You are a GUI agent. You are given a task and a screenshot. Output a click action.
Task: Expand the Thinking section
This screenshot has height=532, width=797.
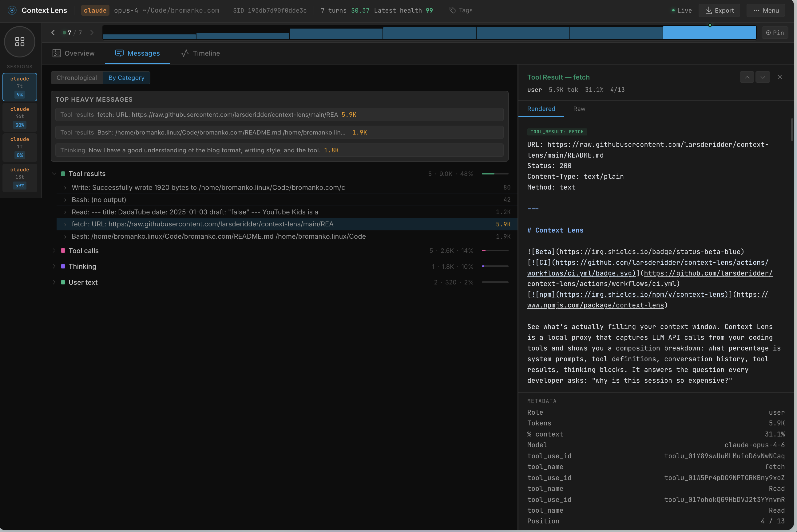[x=54, y=266]
